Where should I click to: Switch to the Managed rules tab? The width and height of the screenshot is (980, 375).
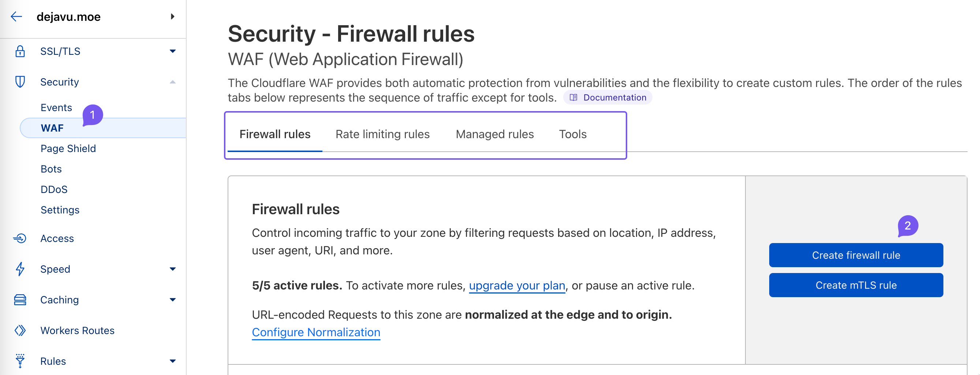tap(494, 134)
